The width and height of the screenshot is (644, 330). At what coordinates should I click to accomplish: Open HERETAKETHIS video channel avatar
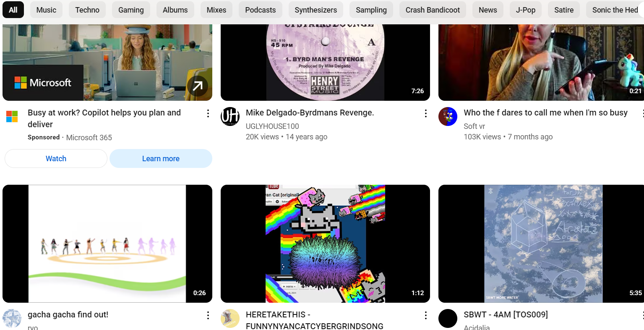point(230,318)
